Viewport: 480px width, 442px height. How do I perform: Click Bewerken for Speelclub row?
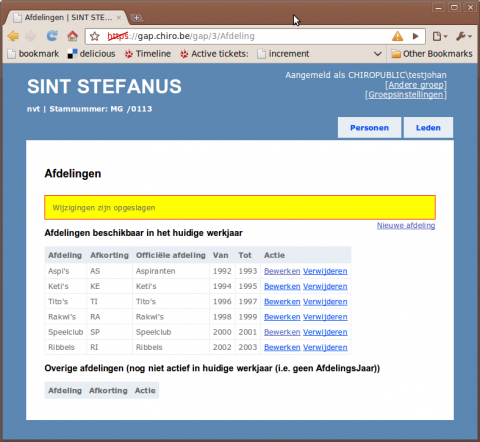tap(282, 332)
